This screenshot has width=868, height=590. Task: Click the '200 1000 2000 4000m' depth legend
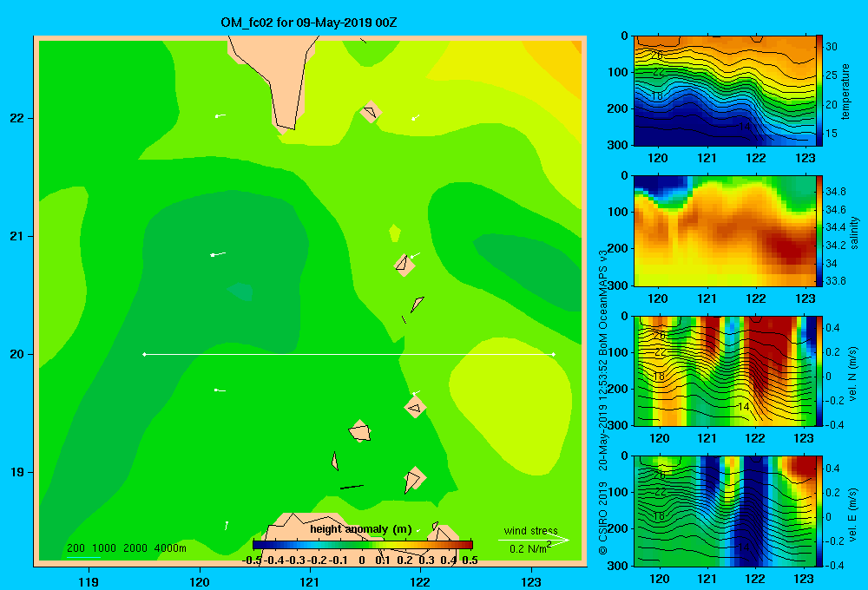point(127,548)
